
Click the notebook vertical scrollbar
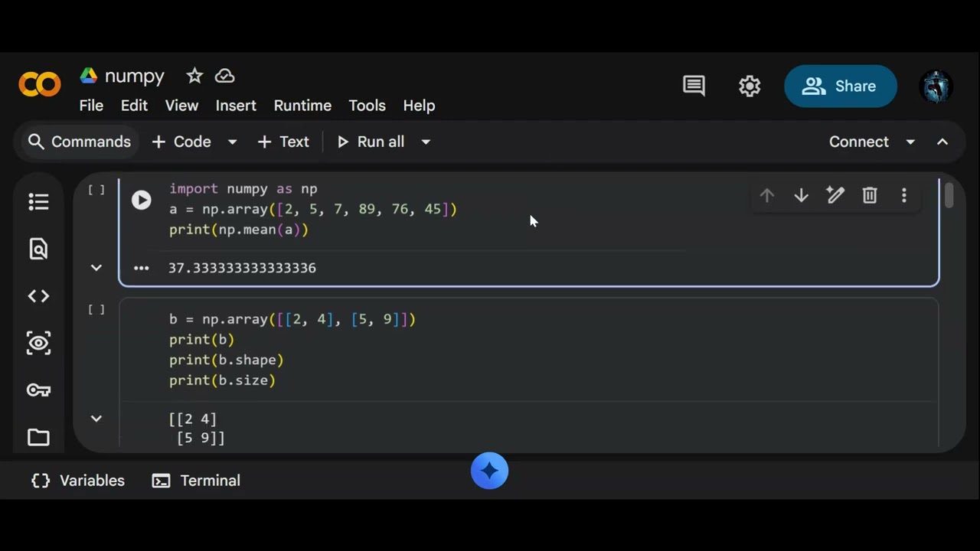949,195
